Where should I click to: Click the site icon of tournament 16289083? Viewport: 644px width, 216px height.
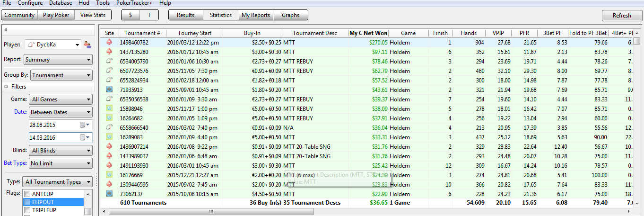pos(109,137)
